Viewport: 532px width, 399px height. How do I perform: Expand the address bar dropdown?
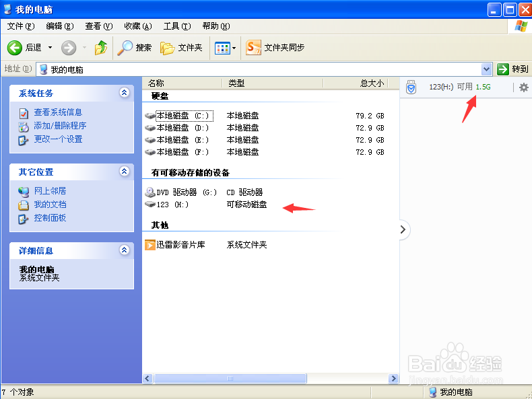pyautogui.click(x=486, y=69)
